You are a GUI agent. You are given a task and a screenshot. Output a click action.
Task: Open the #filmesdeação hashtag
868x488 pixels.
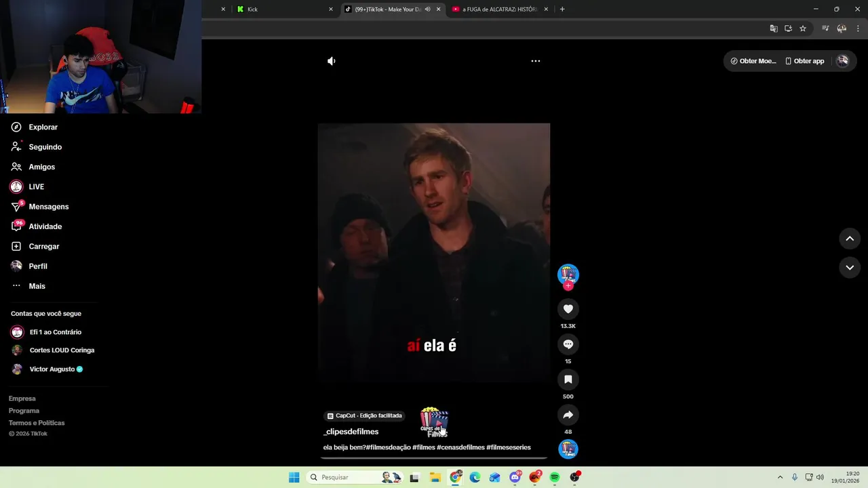(x=389, y=447)
